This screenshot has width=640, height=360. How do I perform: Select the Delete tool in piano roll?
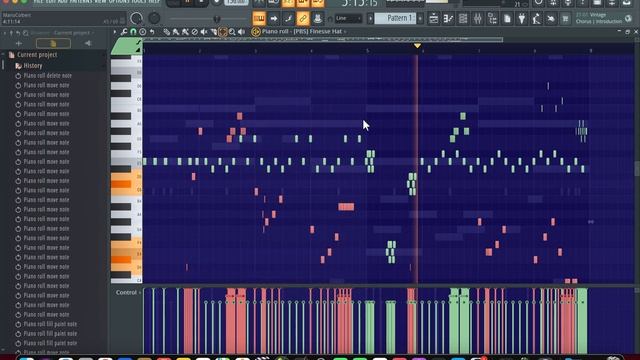click(195, 32)
